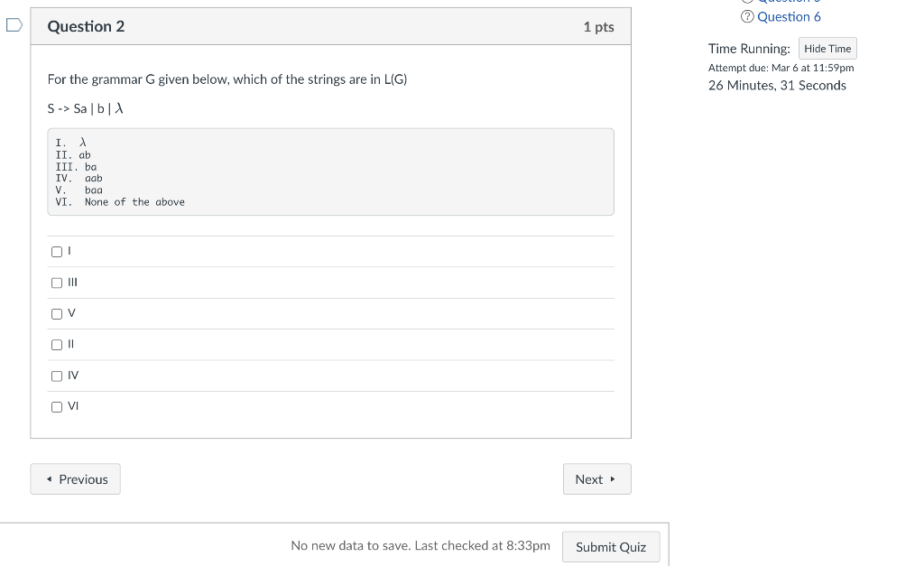Submit the quiz with Submit Quiz

tap(610, 547)
